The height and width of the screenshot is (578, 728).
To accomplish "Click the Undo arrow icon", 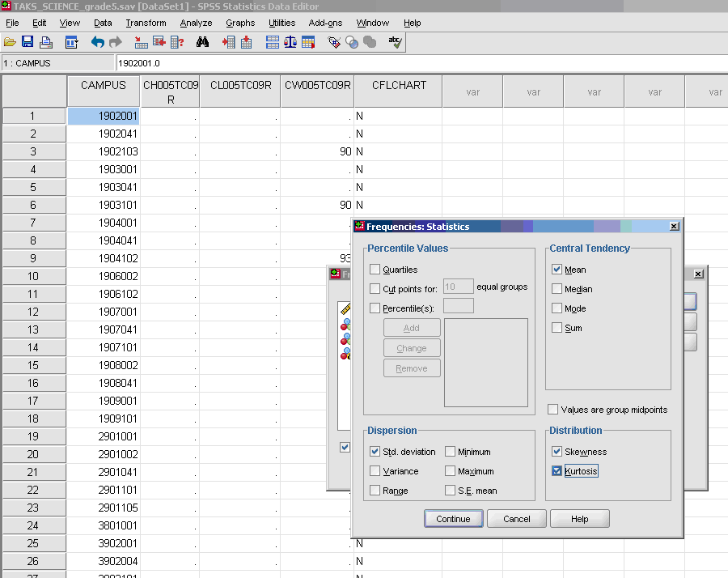I will (97, 42).
